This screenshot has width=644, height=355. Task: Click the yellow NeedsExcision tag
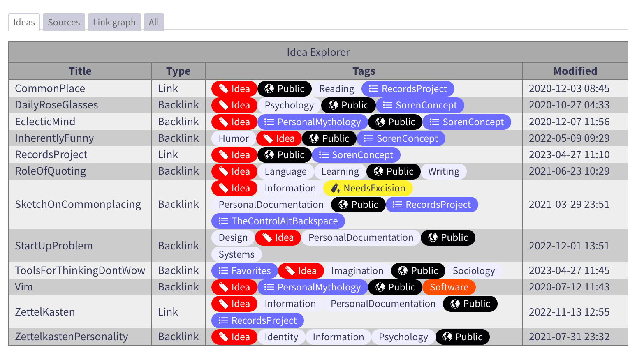[368, 188]
